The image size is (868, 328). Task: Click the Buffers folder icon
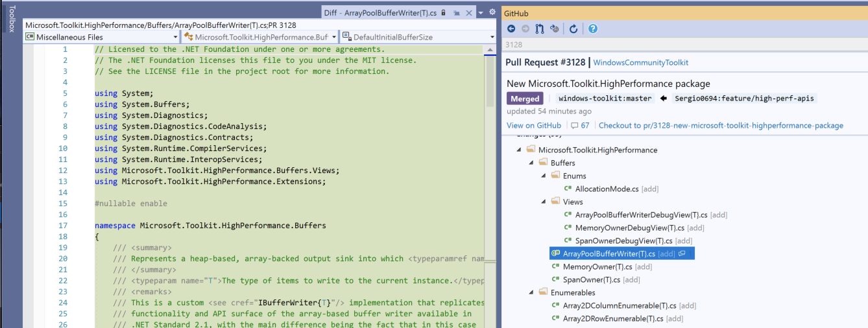click(543, 163)
